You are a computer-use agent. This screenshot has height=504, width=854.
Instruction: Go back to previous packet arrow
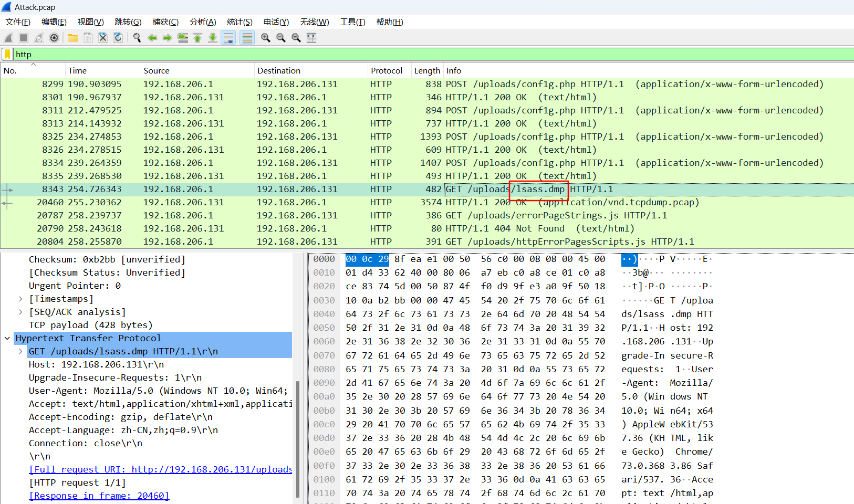coord(152,38)
